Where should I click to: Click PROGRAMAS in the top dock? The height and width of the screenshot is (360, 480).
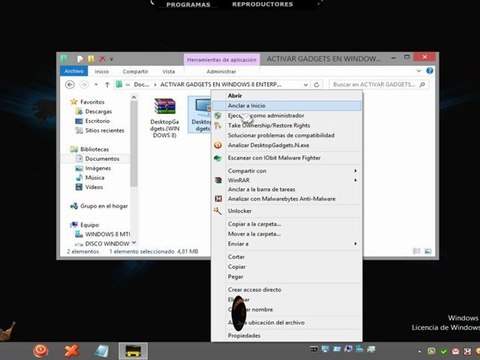(188, 5)
